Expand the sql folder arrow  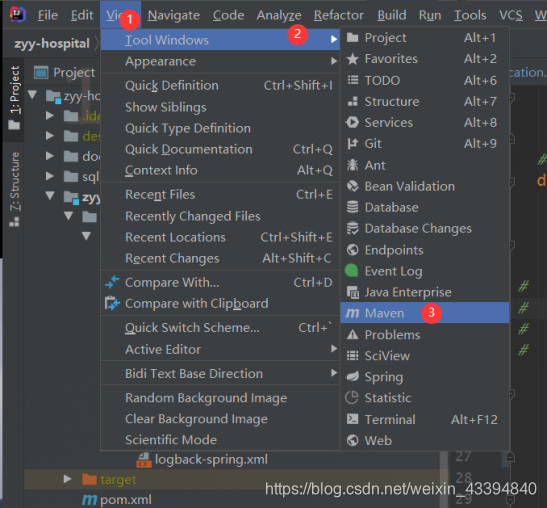coord(50,176)
